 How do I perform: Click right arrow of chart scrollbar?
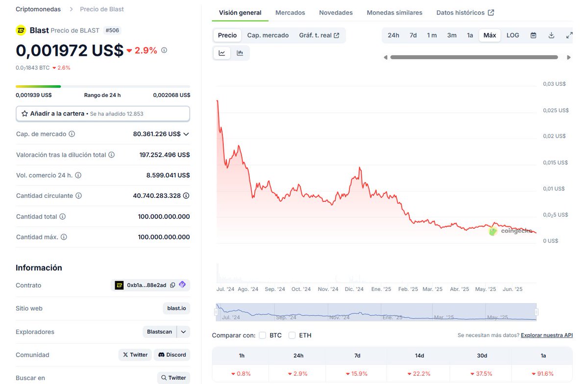(x=569, y=57)
